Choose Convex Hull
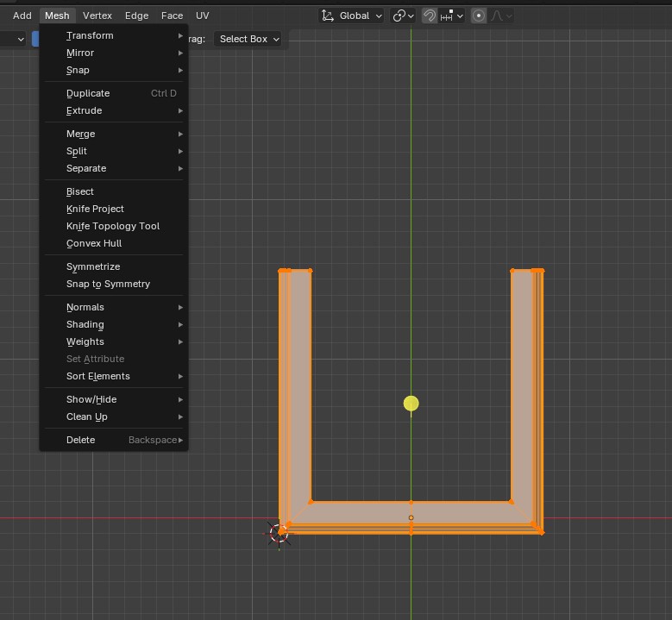The image size is (672, 620). tap(114, 243)
